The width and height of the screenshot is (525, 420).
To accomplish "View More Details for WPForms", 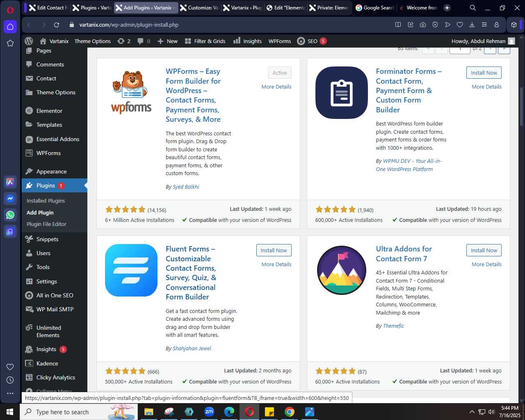I will pos(276,87).
